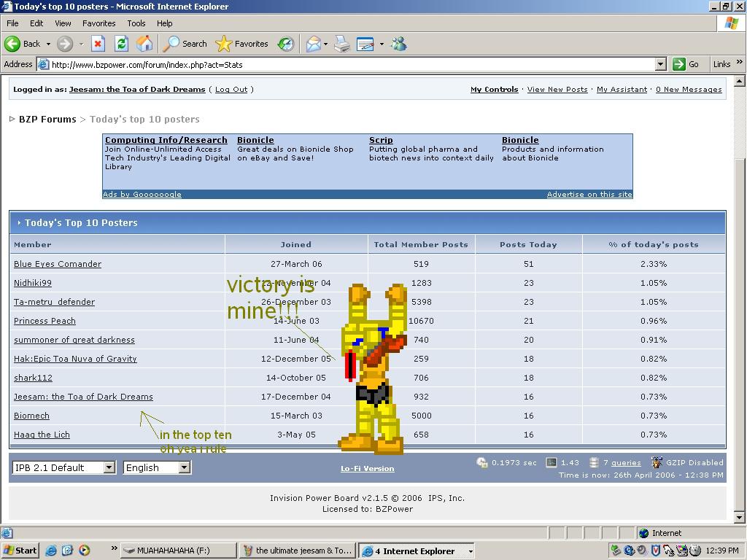Screen dimensions: 747x560
Task: Click the Forward arrow button
Action: 65,44
